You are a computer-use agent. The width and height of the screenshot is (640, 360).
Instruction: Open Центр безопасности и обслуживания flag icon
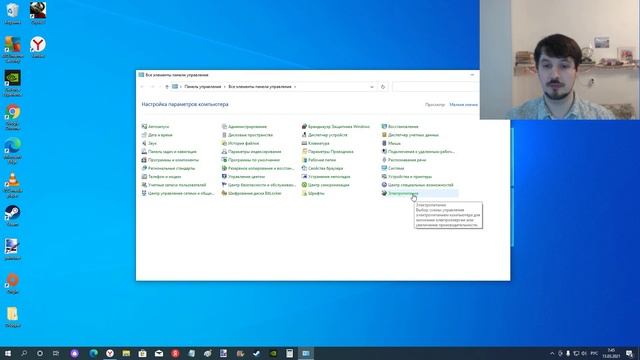(x=224, y=185)
